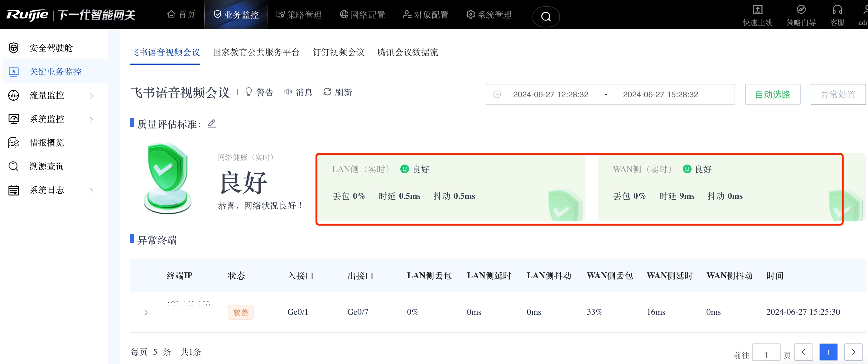
Task: Click the Ge0/1 入接口 cell
Action: point(297,312)
